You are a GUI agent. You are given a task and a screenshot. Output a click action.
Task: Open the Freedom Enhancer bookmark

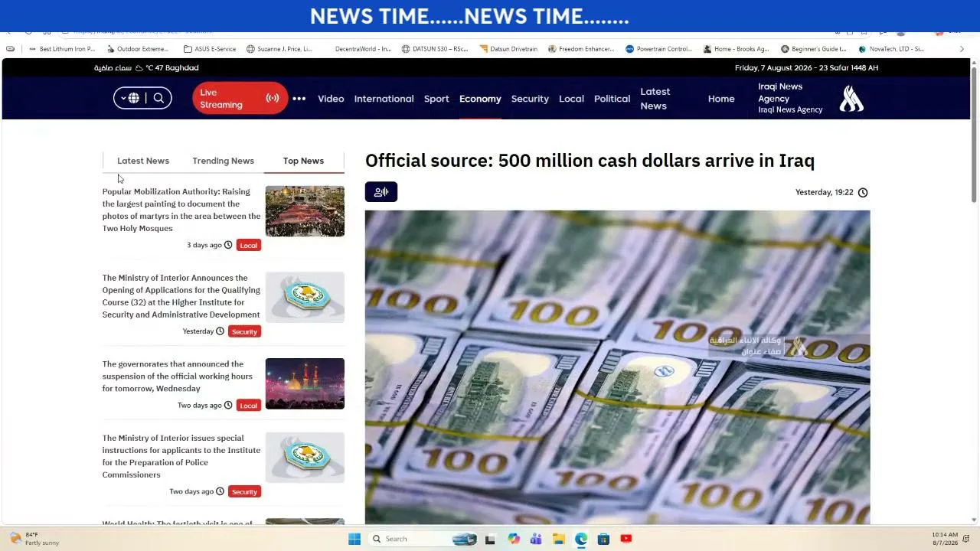tap(581, 49)
